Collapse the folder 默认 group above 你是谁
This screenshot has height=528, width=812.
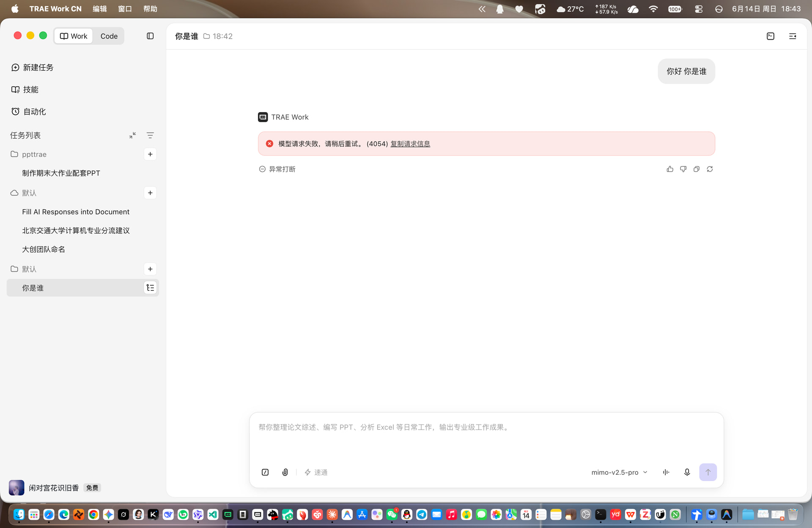click(23, 269)
